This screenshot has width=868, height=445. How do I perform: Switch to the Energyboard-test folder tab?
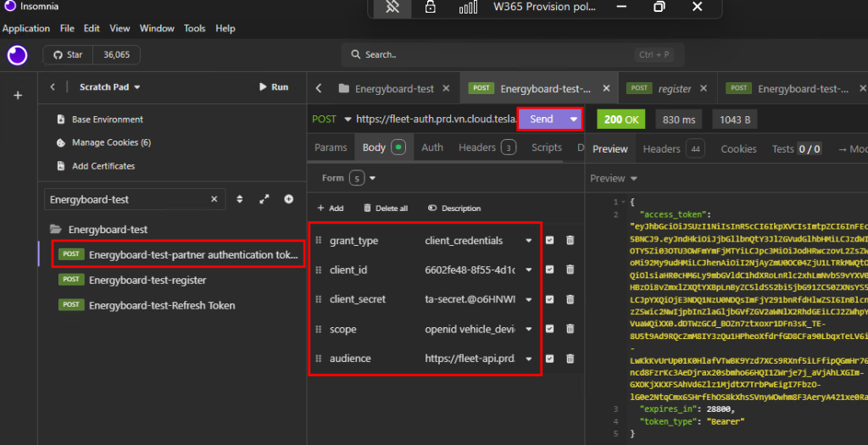(386, 88)
